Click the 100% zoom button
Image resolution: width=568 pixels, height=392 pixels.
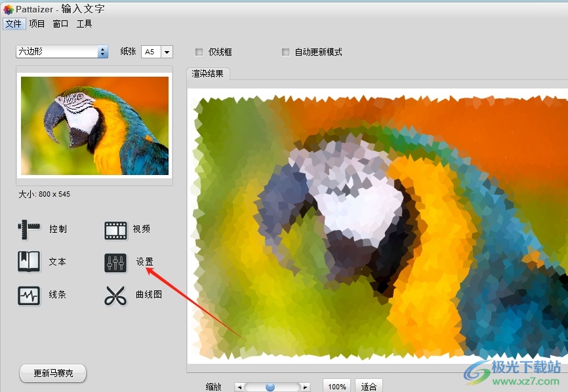point(337,386)
